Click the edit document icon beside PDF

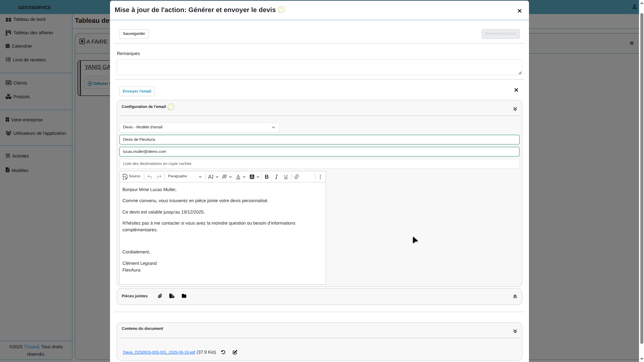pos(235,352)
